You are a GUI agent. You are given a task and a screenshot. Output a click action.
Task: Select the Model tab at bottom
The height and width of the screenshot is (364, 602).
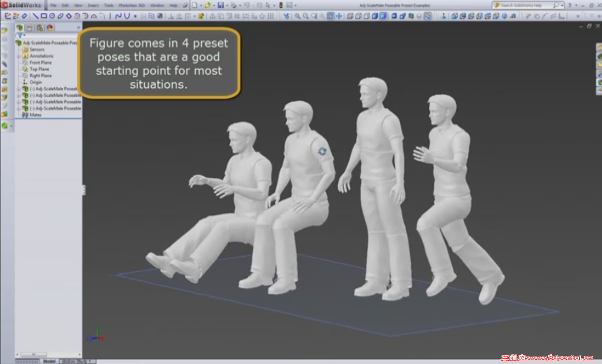pos(49,361)
